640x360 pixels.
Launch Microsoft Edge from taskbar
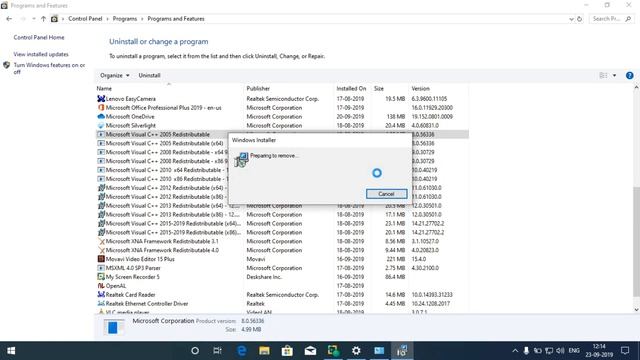coord(241,351)
